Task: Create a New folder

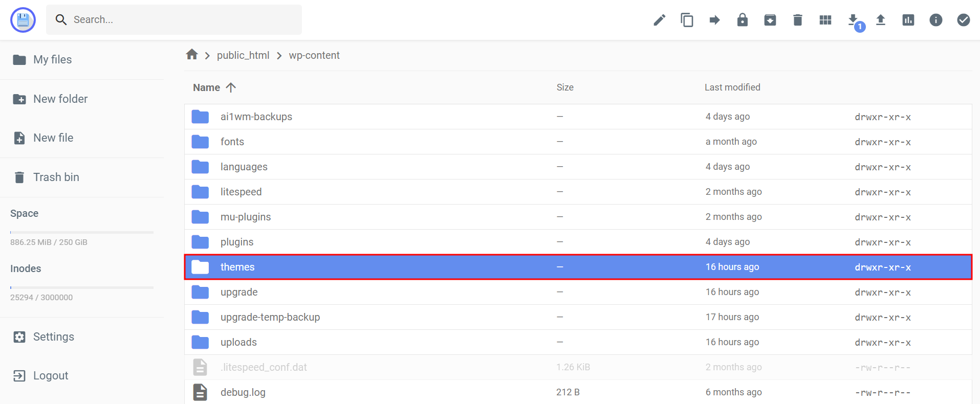Action: point(60,99)
